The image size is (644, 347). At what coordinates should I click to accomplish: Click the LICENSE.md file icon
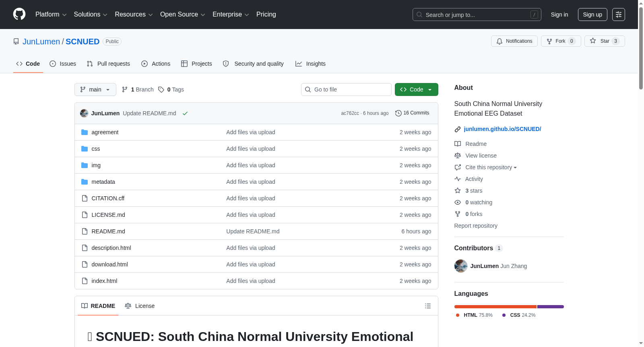click(85, 215)
